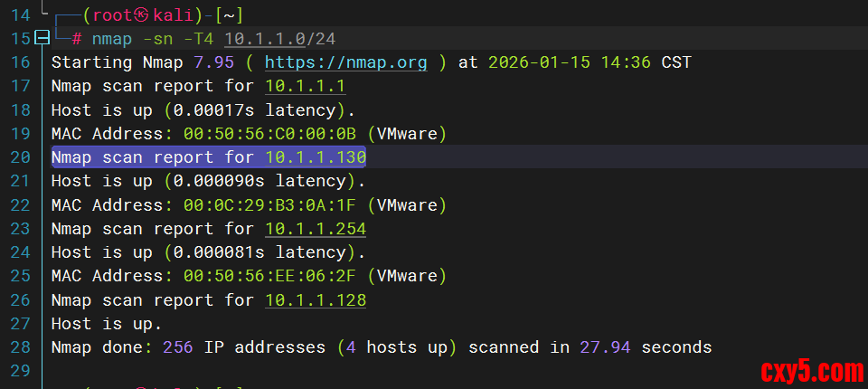Click line number 28 in the gutter
This screenshot has width=868, height=389.
(22, 346)
